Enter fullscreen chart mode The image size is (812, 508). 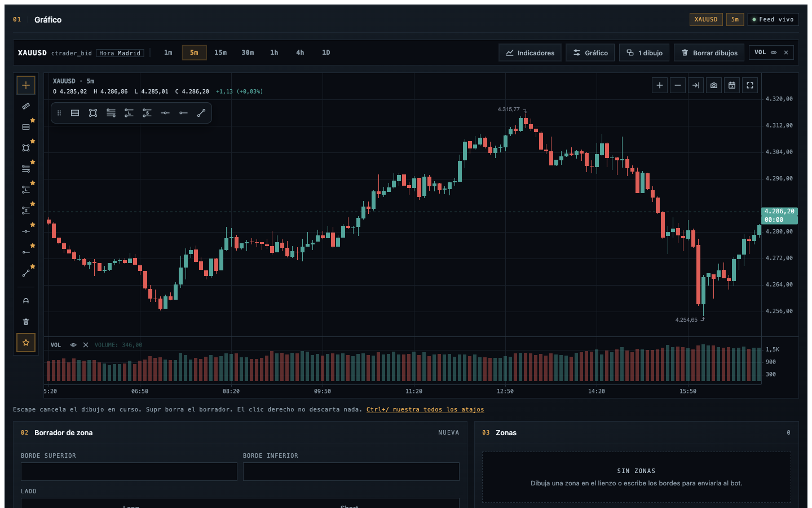click(750, 85)
